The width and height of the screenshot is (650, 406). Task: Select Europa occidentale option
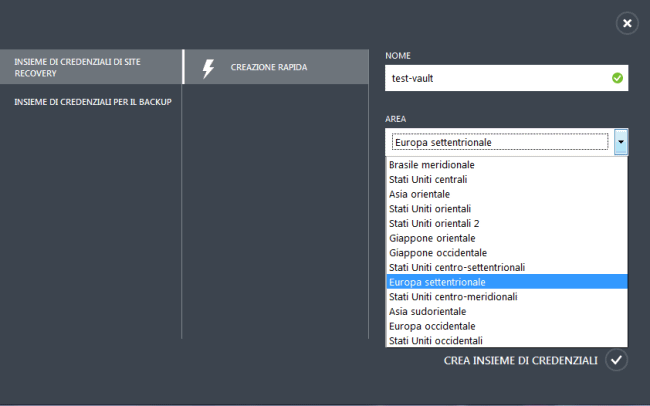pyautogui.click(x=431, y=326)
